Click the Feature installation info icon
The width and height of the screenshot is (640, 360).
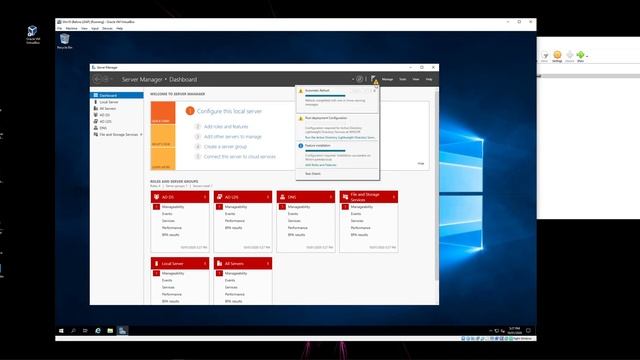pos(301,146)
